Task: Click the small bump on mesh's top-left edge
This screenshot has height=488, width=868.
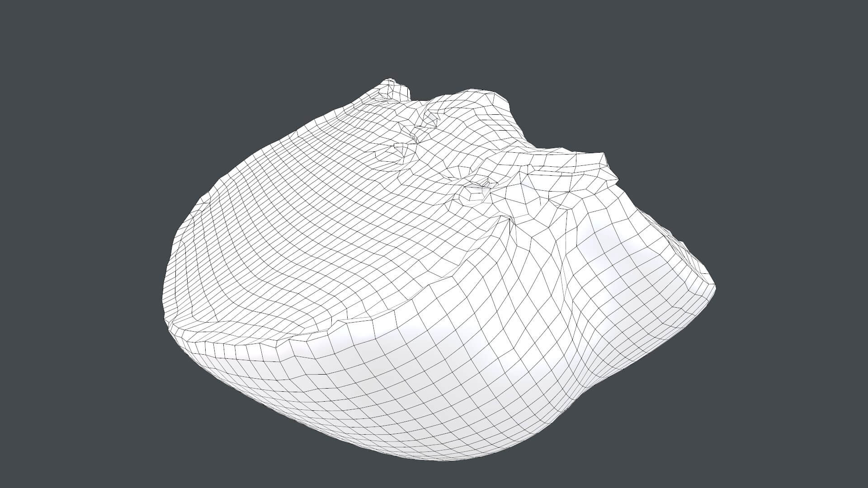Action: (393, 89)
